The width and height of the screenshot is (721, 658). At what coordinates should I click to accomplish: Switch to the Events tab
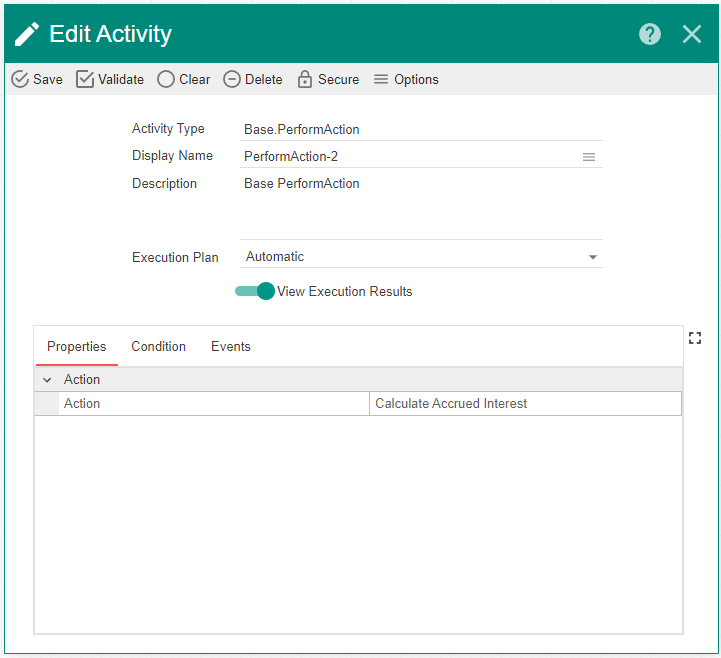click(230, 347)
